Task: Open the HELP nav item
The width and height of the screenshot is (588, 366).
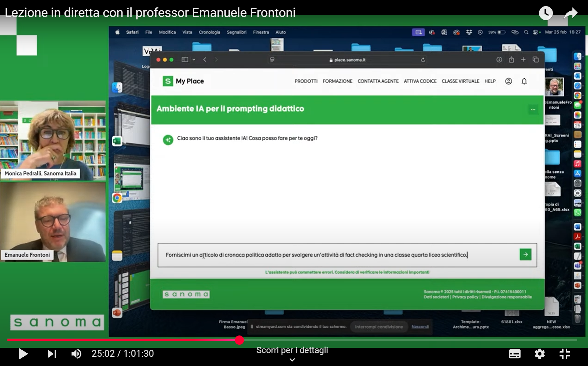Action: click(490, 81)
